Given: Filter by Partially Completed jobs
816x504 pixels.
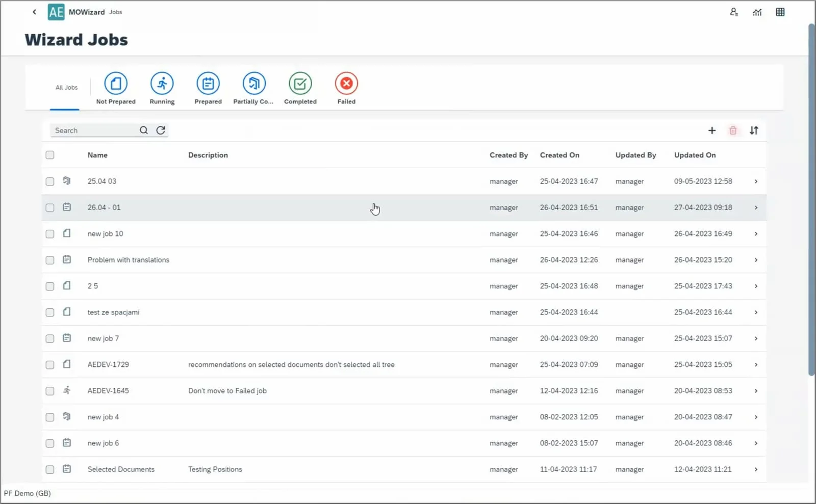Looking at the screenshot, I should click(253, 88).
